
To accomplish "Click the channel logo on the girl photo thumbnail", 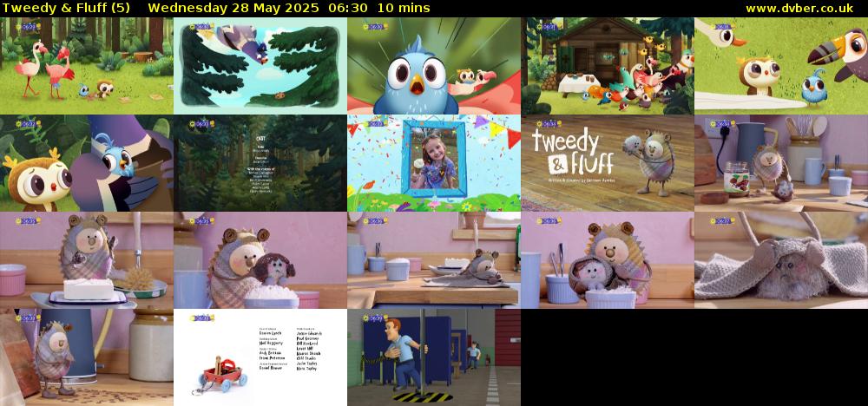I will click(x=375, y=124).
